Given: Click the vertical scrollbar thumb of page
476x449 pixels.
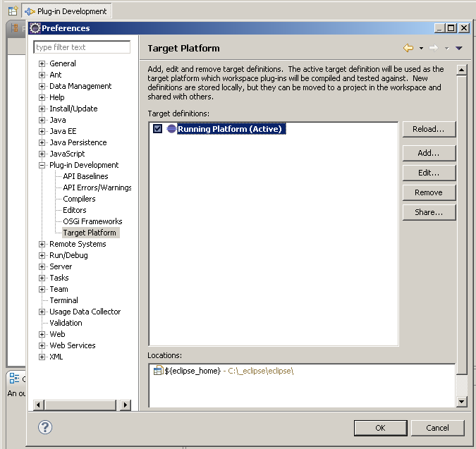Looking at the screenshot, I should (x=461, y=225).
